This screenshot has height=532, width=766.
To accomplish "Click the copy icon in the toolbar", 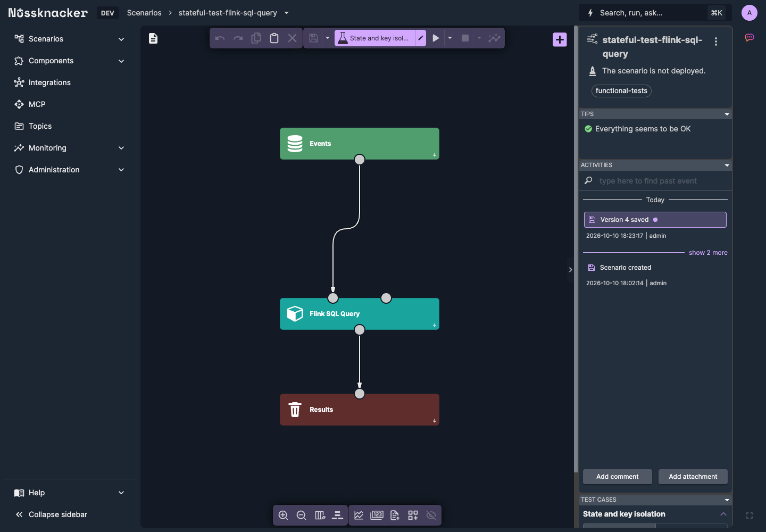I will pyautogui.click(x=256, y=38).
